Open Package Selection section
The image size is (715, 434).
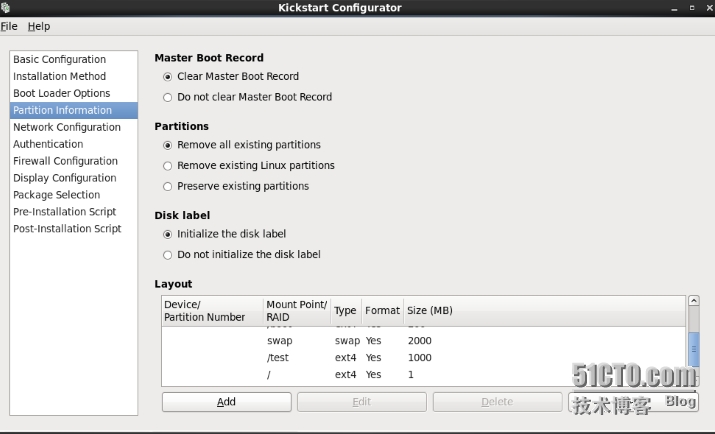tap(73, 195)
